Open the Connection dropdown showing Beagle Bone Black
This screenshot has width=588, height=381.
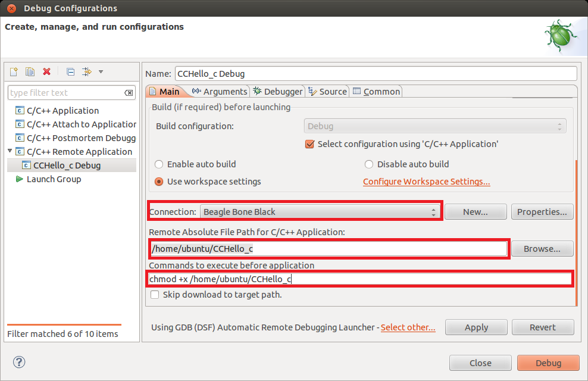coord(320,212)
